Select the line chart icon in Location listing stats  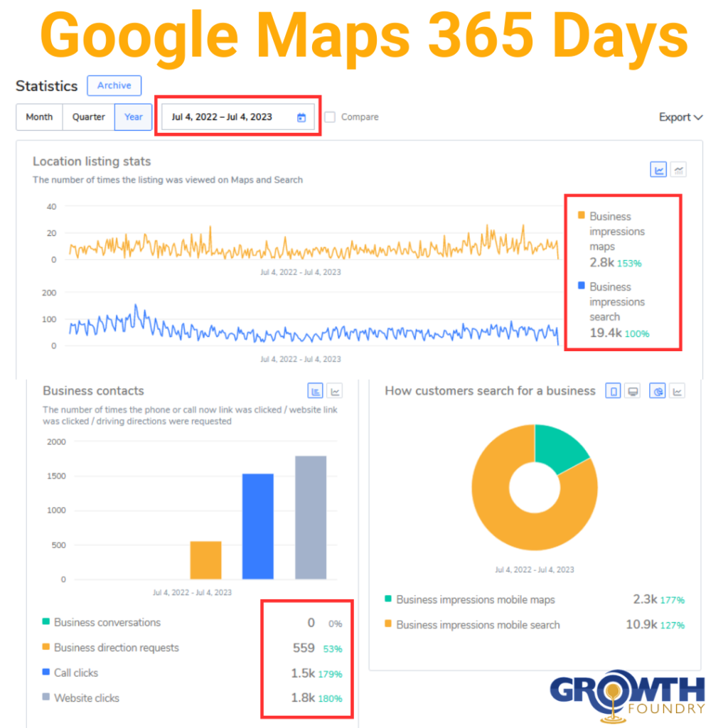[658, 169]
